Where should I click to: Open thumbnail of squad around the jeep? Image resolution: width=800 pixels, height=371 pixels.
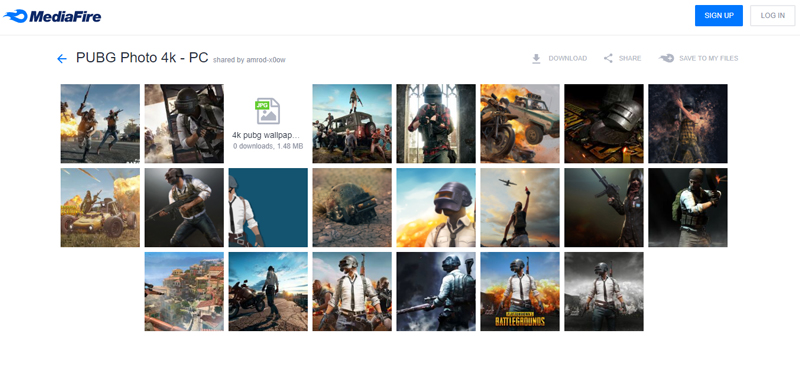[352, 123]
